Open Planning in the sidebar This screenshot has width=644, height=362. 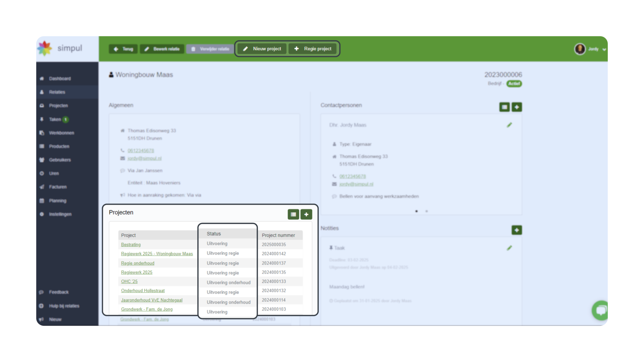pos(58,201)
